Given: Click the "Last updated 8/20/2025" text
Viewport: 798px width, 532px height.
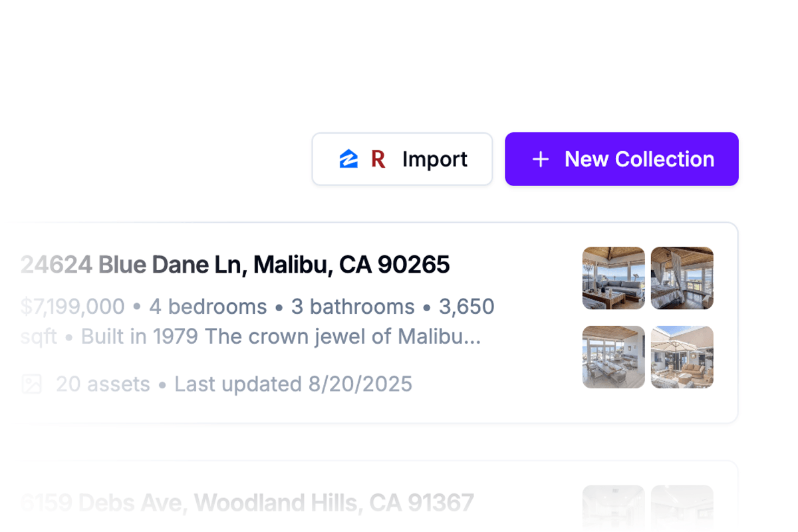Looking at the screenshot, I should [x=293, y=384].
